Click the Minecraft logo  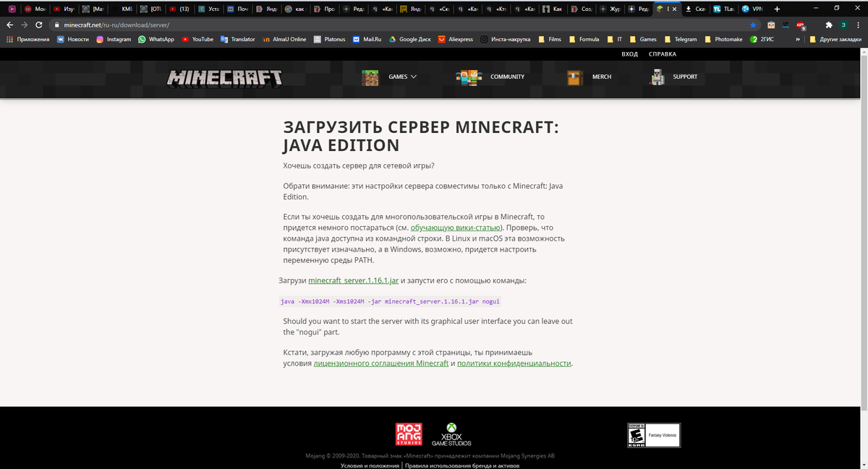[x=224, y=77]
